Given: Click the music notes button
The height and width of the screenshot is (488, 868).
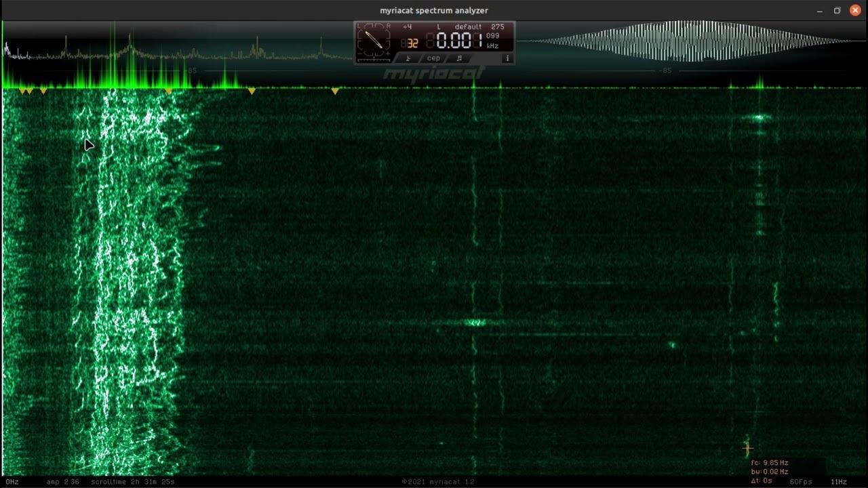Looking at the screenshot, I should pyautogui.click(x=459, y=58).
